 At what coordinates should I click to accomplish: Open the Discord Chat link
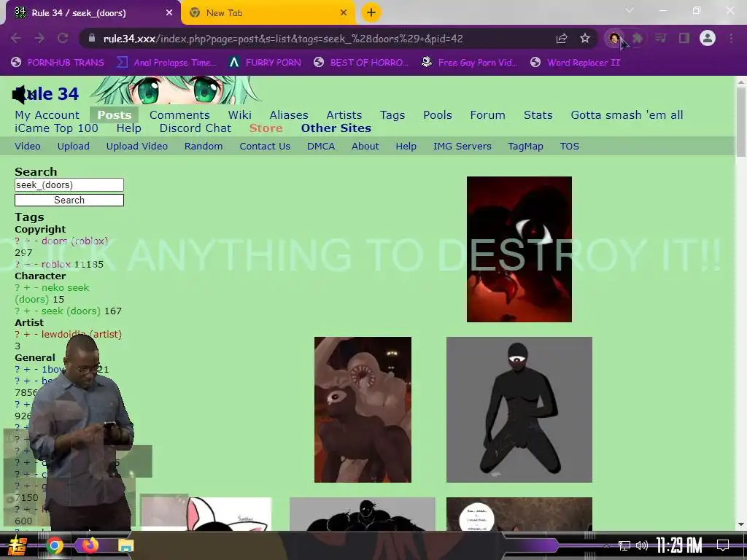[196, 128]
